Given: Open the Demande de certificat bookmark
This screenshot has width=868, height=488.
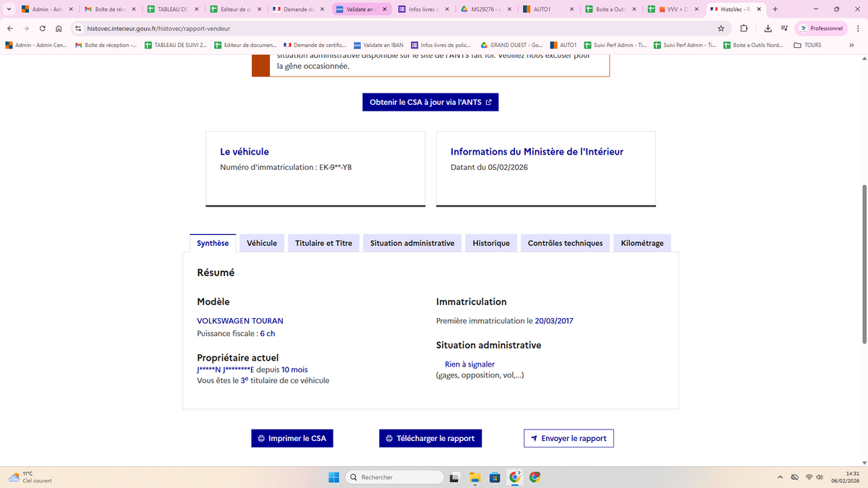Looking at the screenshot, I should [x=315, y=45].
